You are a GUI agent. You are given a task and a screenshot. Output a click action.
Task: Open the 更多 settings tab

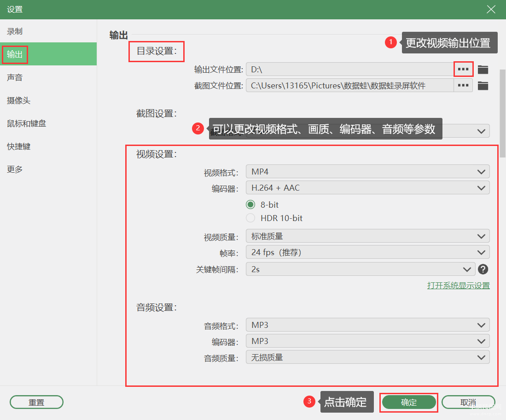click(x=48, y=169)
